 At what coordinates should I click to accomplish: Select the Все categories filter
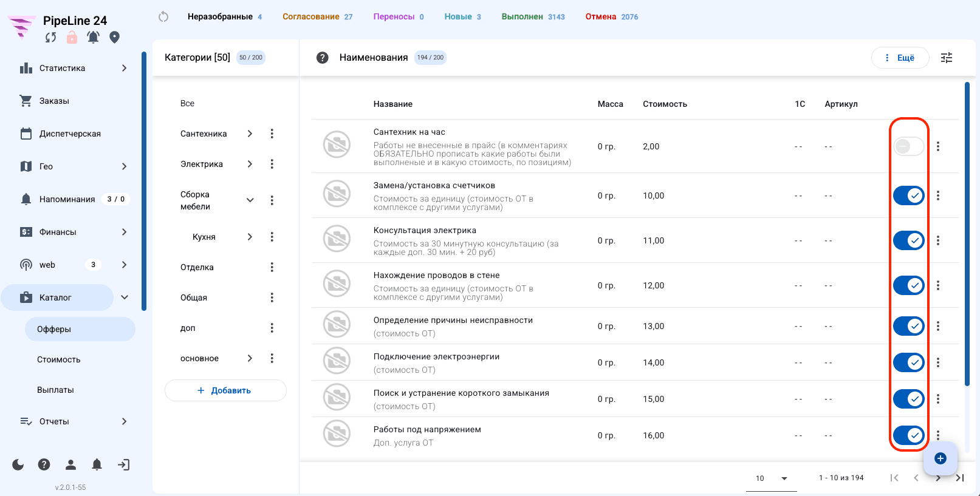pyautogui.click(x=187, y=103)
